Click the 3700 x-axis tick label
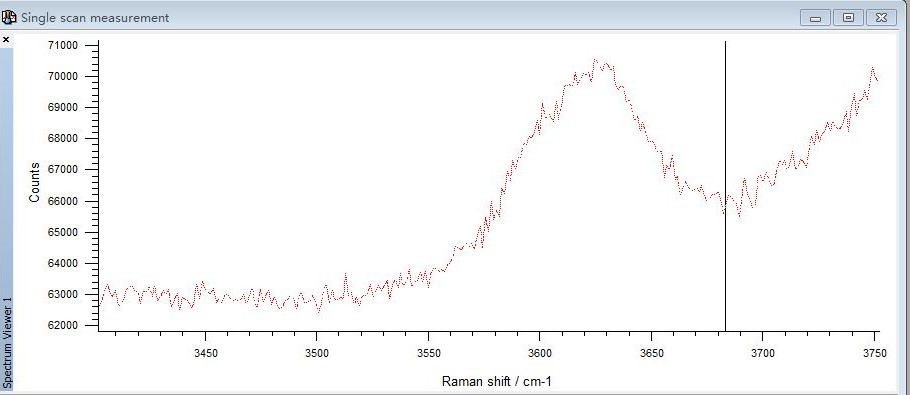Screen dimensions: 910x395 click(x=763, y=354)
